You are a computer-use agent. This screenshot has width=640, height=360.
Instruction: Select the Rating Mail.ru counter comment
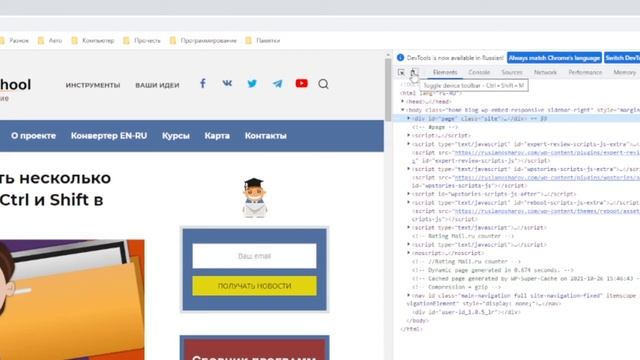point(463,236)
